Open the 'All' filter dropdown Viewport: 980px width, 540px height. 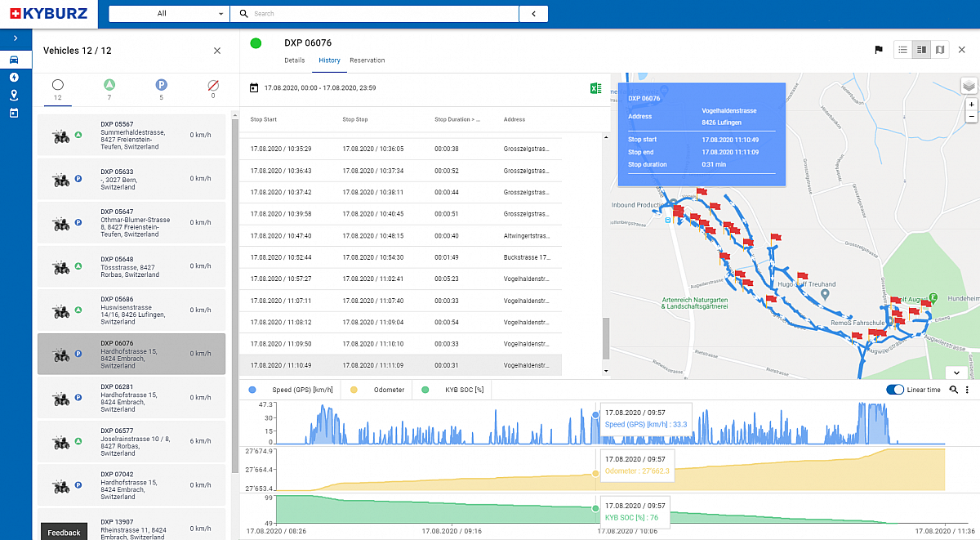[168, 14]
